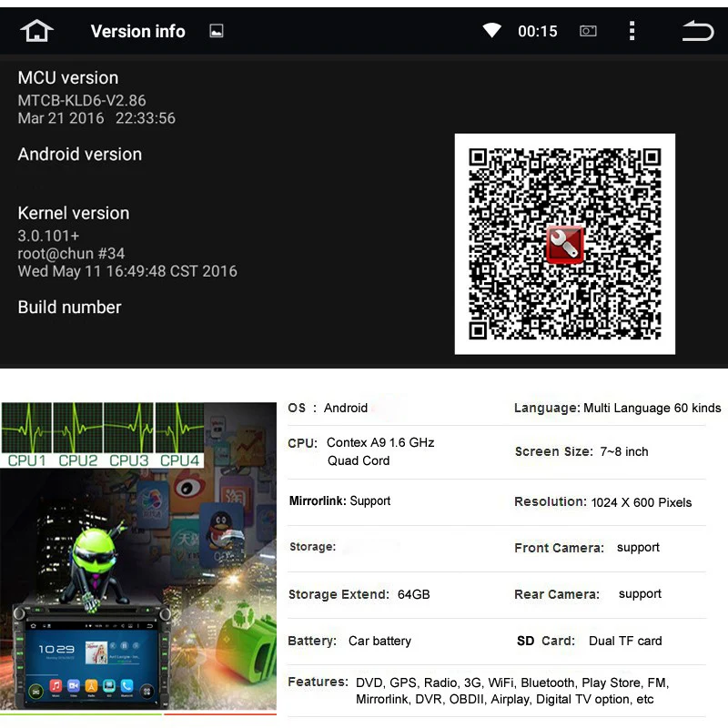The width and height of the screenshot is (728, 728).
Task: Click the "Screen Size: 7~8 inch" spec
Action: tap(581, 451)
